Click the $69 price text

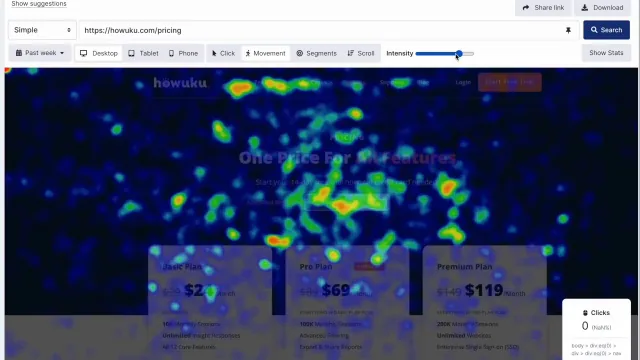click(x=336, y=290)
